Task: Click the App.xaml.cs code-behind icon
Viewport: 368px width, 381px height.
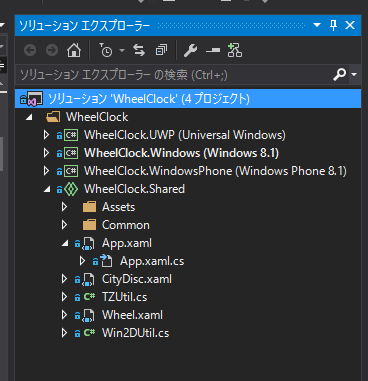Action: click(106, 261)
